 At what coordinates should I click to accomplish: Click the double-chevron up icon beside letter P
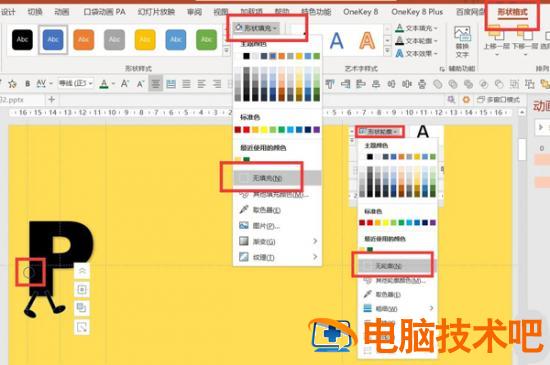click(x=82, y=271)
